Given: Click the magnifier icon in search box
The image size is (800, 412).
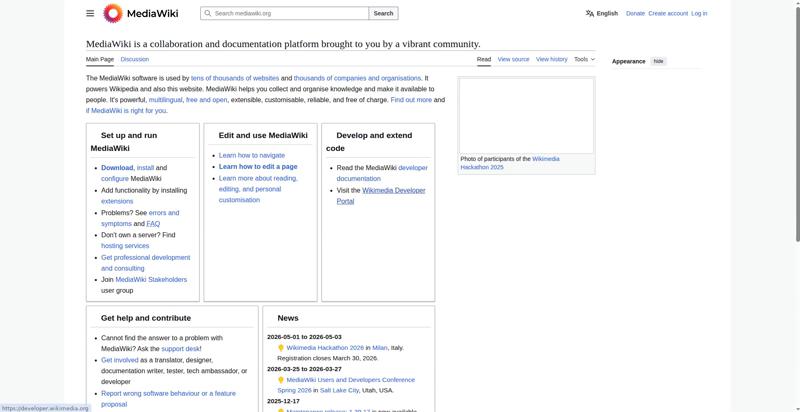Looking at the screenshot, I should coord(207,13).
